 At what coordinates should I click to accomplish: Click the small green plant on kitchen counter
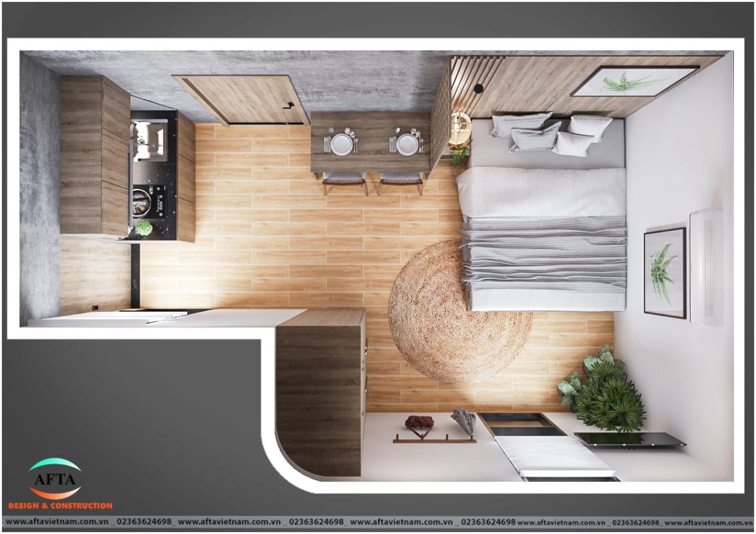coord(144,228)
